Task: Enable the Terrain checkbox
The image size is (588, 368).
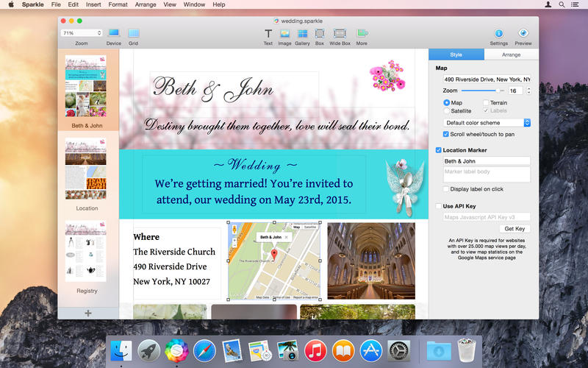Action: coord(486,102)
